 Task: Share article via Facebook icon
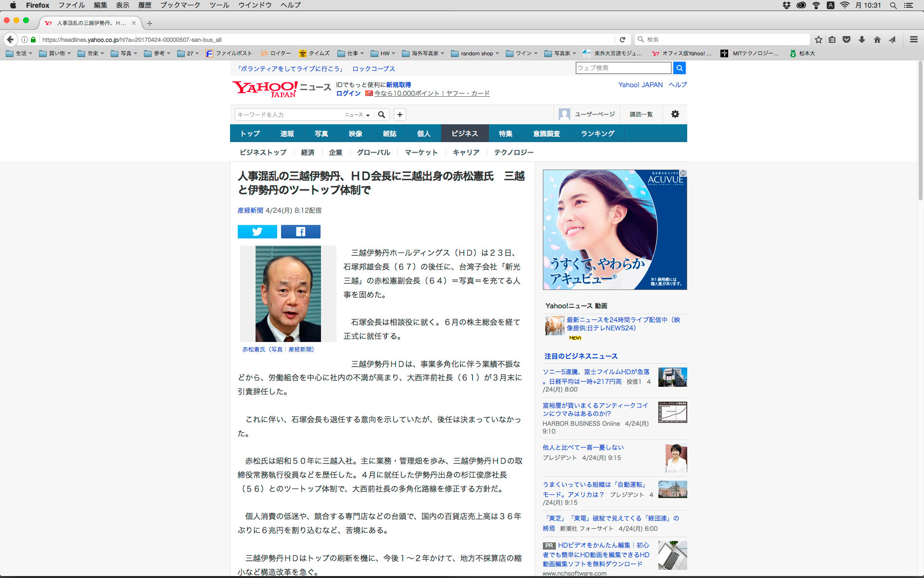[300, 232]
